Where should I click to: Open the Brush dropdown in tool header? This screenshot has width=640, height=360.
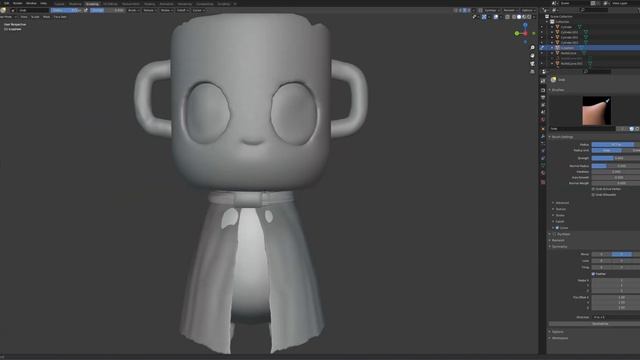[133, 10]
